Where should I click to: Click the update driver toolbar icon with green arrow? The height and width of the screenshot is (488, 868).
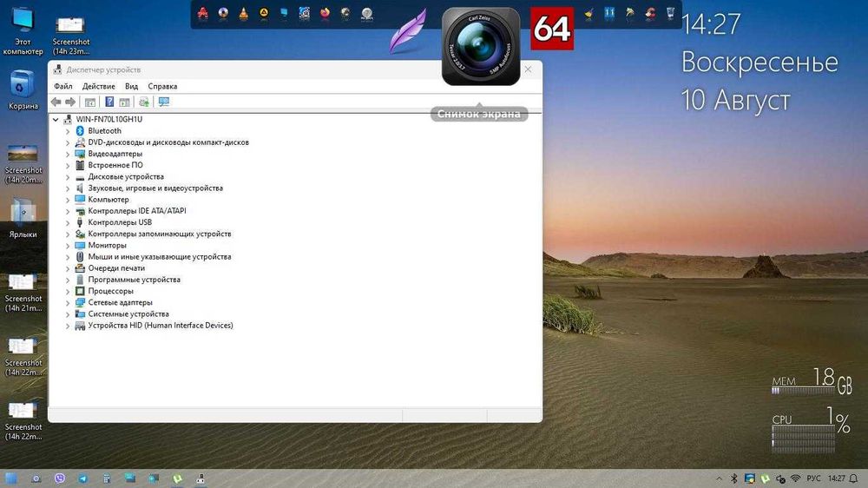tap(144, 102)
